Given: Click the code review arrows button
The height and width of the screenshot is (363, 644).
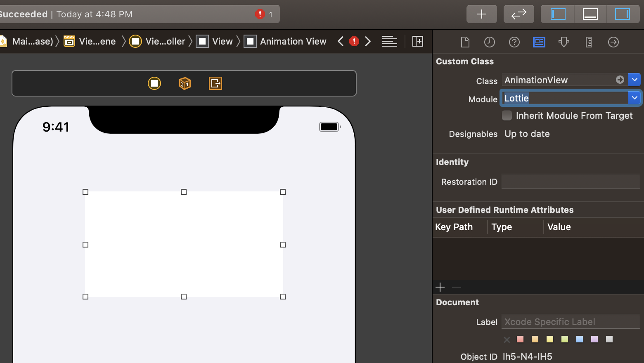Looking at the screenshot, I should pos(519,14).
